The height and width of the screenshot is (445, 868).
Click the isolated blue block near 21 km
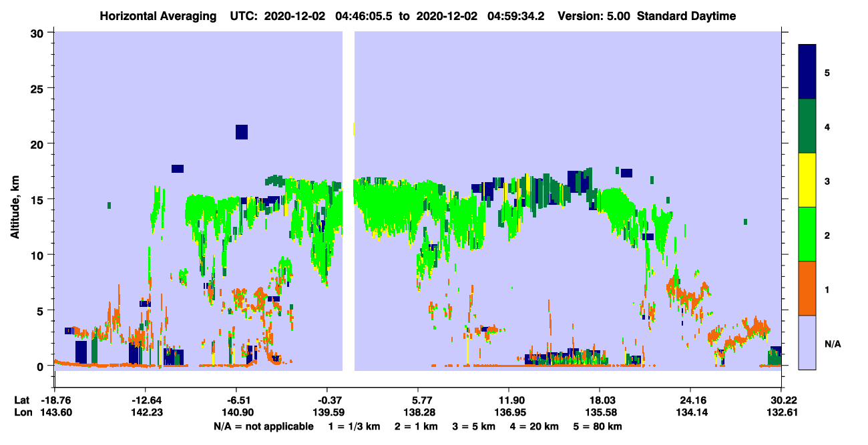[242, 132]
